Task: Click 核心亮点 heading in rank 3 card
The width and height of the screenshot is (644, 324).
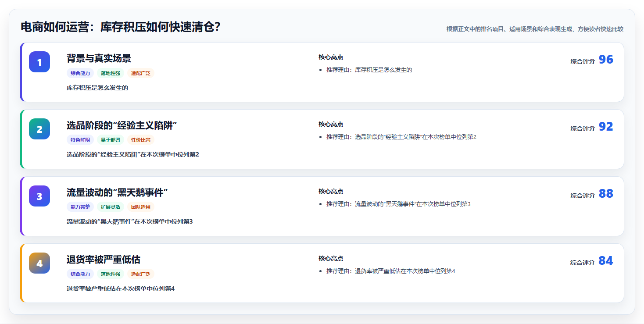Action: click(x=331, y=191)
